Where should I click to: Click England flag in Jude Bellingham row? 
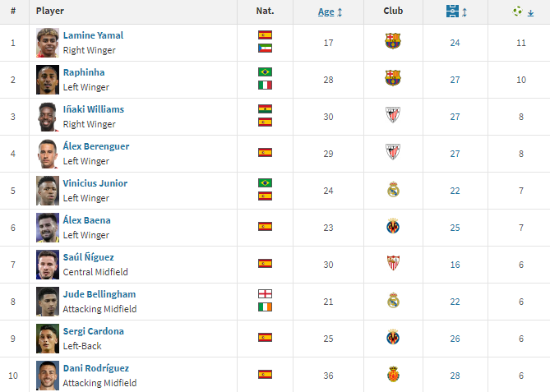pyautogui.click(x=265, y=294)
